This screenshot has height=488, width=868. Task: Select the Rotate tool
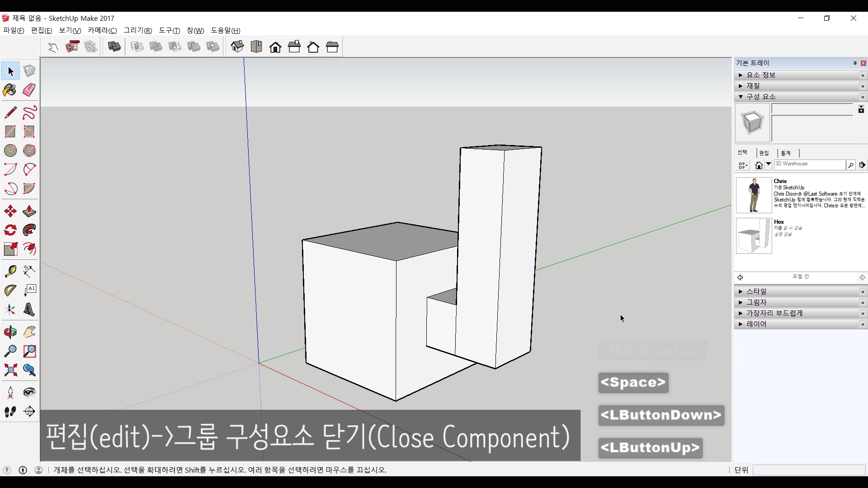pos(10,230)
